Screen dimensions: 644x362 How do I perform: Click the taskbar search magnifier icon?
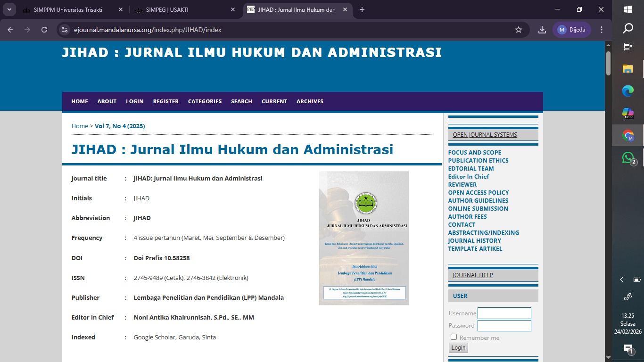[627, 29]
